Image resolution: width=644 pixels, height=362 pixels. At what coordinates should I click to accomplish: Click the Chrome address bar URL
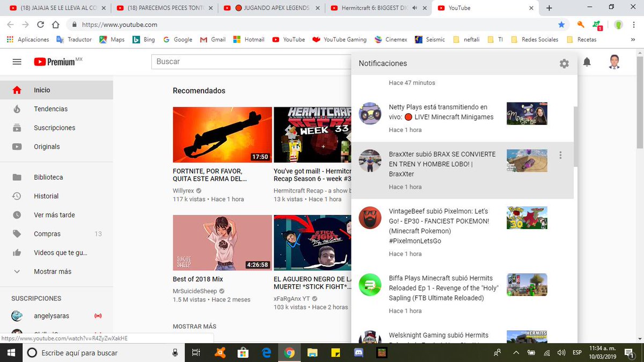[x=119, y=25]
